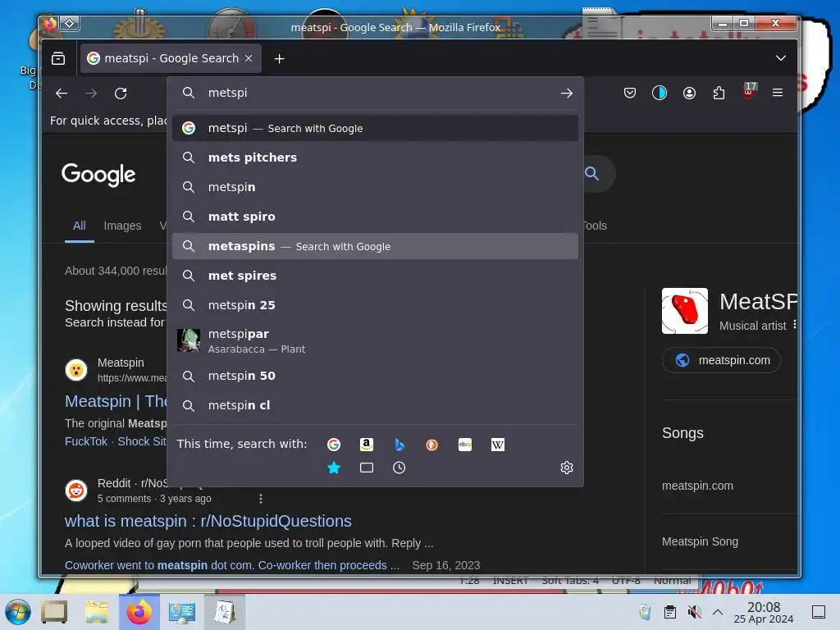The width and height of the screenshot is (840, 630).
Task: Select the 'Meatspin Song' entry
Action: click(x=701, y=541)
